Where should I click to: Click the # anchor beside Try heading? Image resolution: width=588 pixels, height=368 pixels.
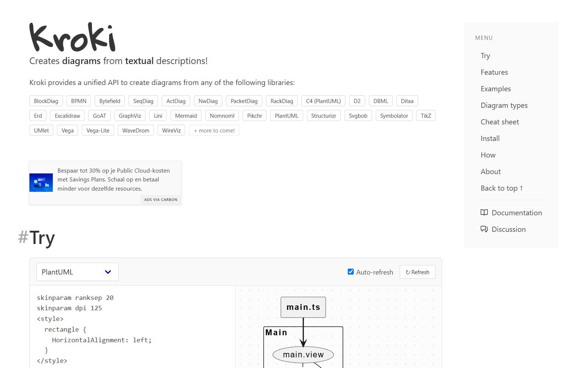point(23,237)
